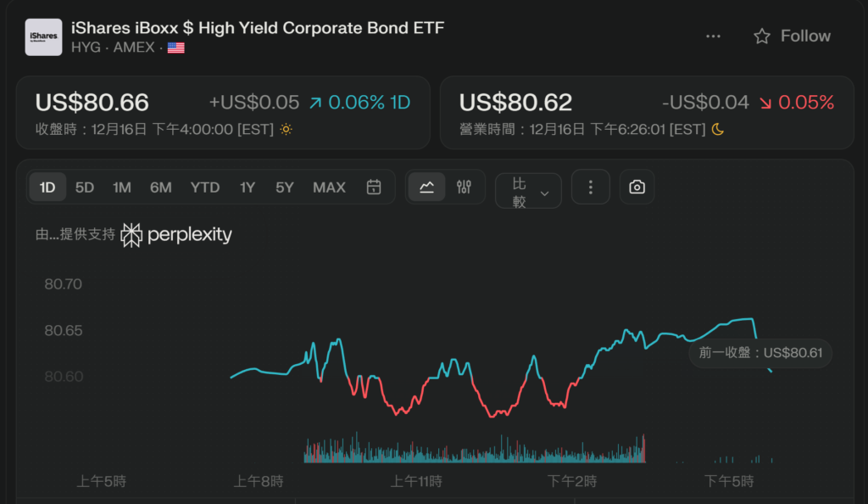The width and height of the screenshot is (868, 504).
Task: Switch to the 1M time range
Action: click(122, 188)
